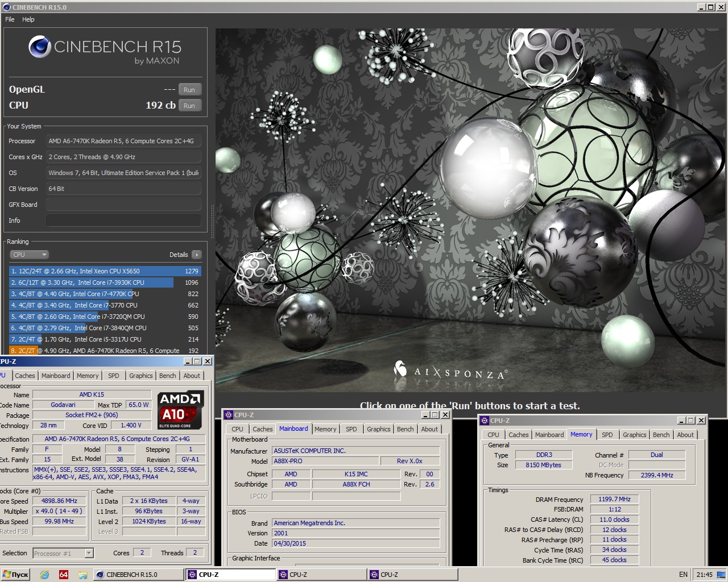The image size is (728, 582).
Task: Expand ranking Details arrow button
Action: 197,255
